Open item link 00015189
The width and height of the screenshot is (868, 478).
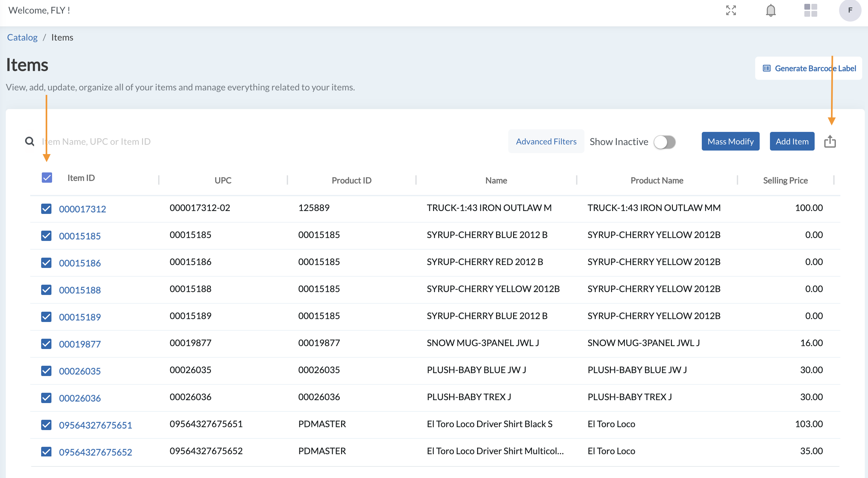[x=80, y=317]
